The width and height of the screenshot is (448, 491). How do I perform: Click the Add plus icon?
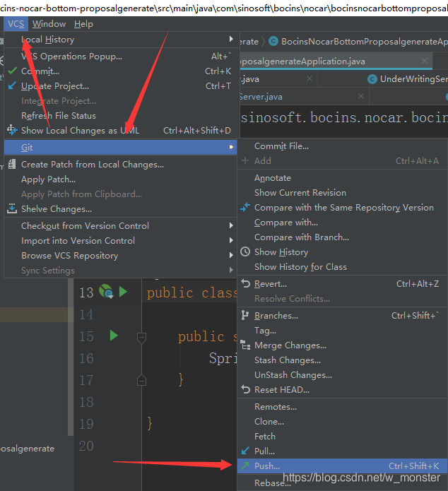(x=245, y=160)
